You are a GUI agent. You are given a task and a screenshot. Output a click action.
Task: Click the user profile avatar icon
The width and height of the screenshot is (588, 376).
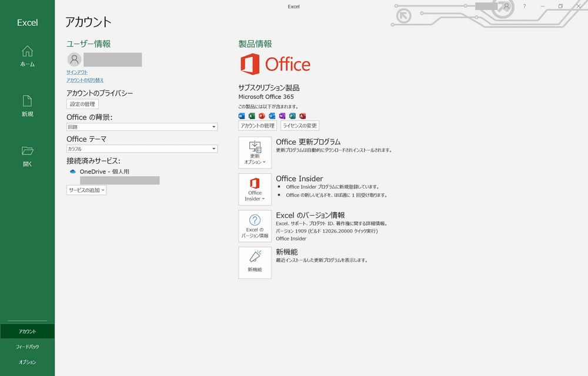click(74, 59)
